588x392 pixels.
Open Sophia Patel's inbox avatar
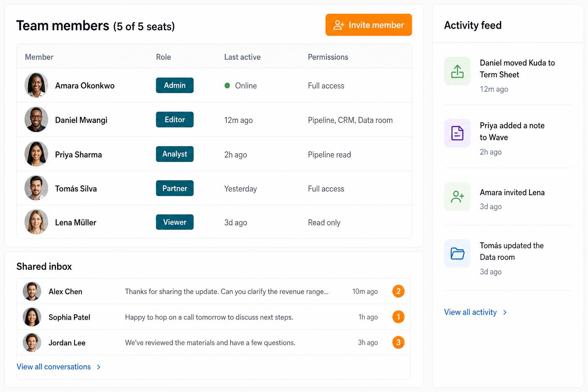(32, 317)
